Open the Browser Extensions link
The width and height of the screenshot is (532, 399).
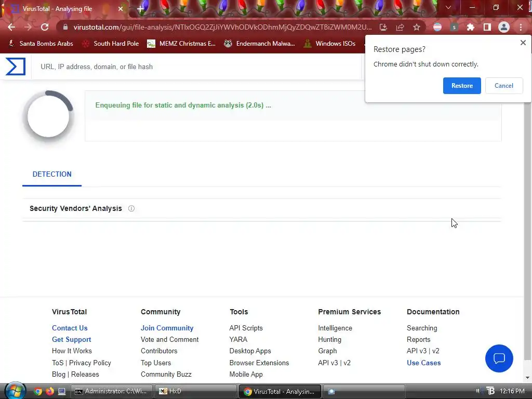pyautogui.click(x=259, y=363)
